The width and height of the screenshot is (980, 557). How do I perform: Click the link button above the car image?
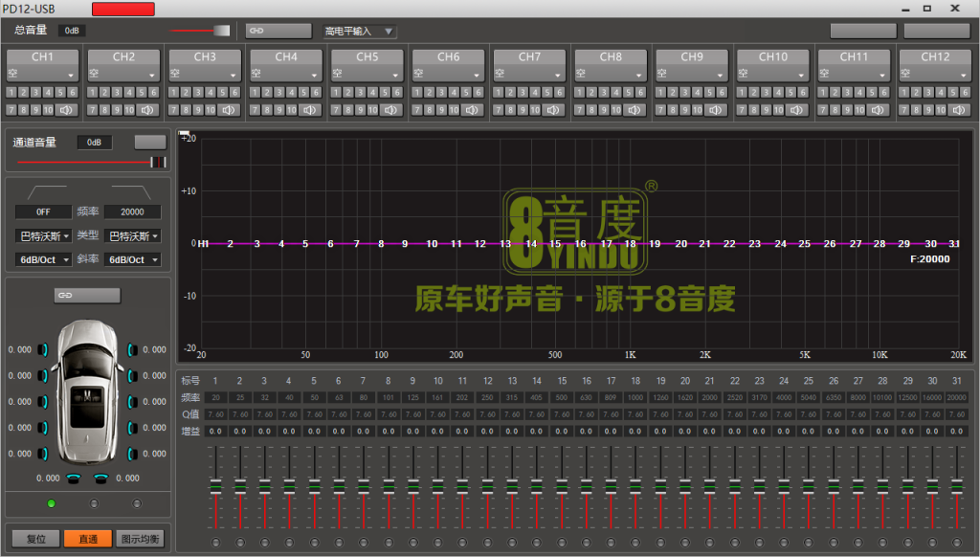(x=87, y=295)
